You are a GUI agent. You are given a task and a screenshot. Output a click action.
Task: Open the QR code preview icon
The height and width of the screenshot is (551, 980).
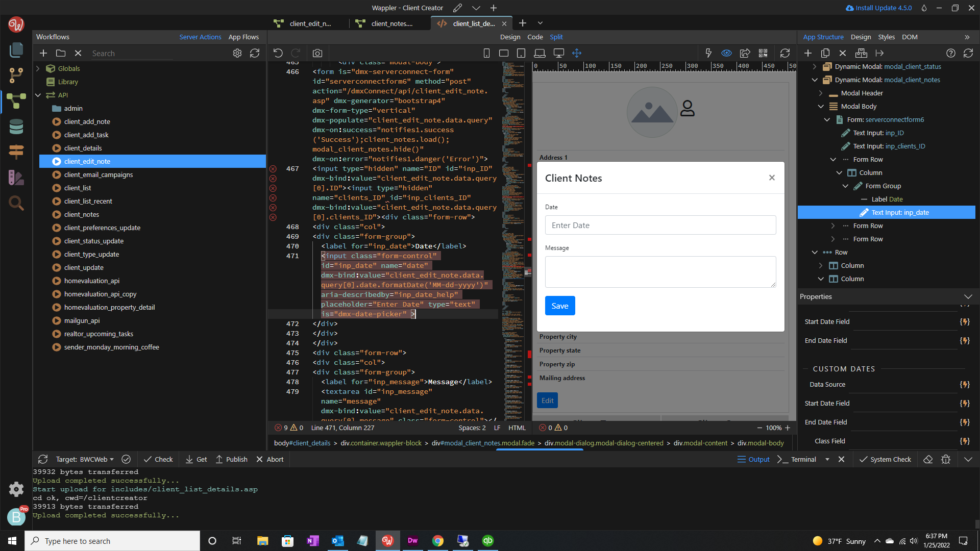(x=764, y=53)
